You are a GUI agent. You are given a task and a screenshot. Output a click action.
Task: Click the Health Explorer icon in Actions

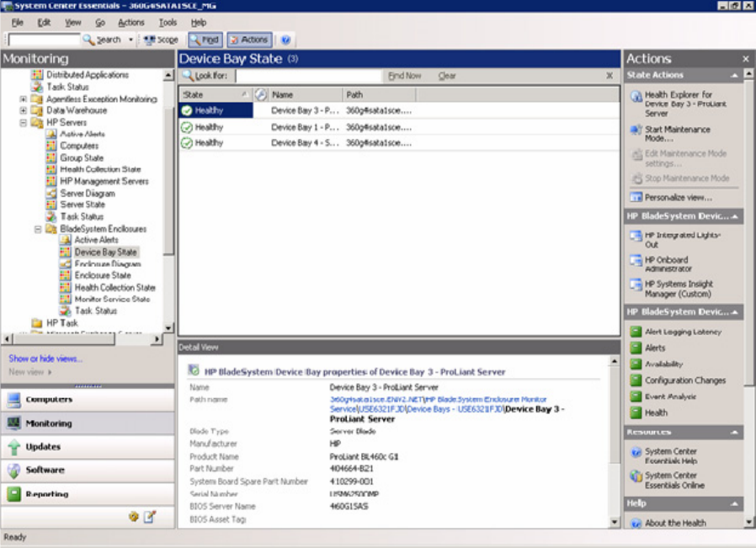[636, 96]
